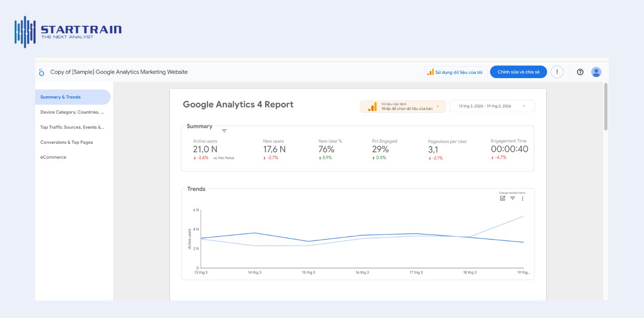Click the Summary filter icon

point(224,130)
